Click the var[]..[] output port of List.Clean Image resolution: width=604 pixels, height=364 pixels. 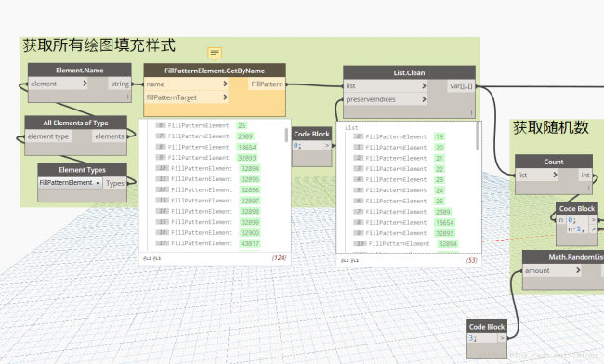[461, 85]
